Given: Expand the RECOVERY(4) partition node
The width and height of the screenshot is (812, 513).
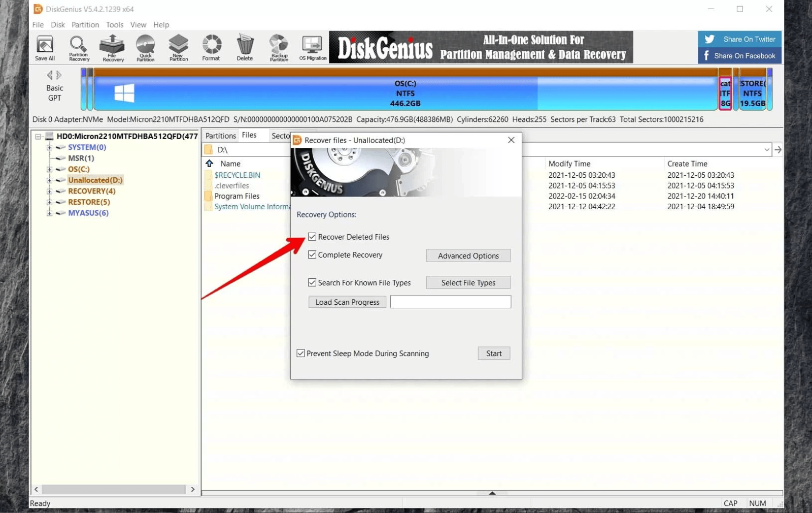Looking at the screenshot, I should coord(49,191).
